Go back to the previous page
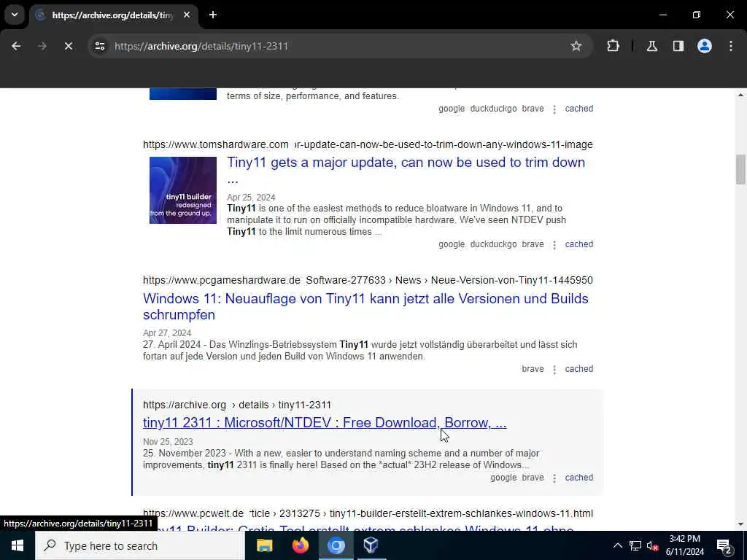The width and height of the screenshot is (747, 560). pyautogui.click(x=16, y=46)
